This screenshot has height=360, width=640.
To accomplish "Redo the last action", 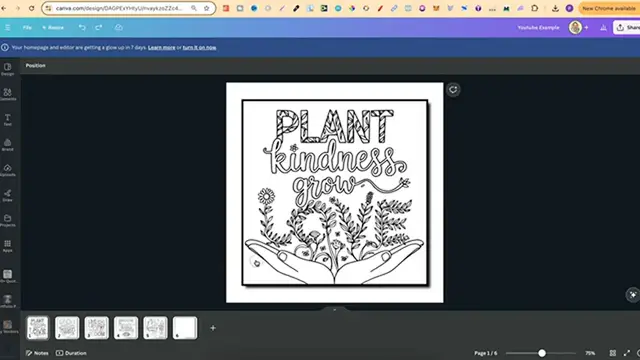I will click(x=99, y=27).
